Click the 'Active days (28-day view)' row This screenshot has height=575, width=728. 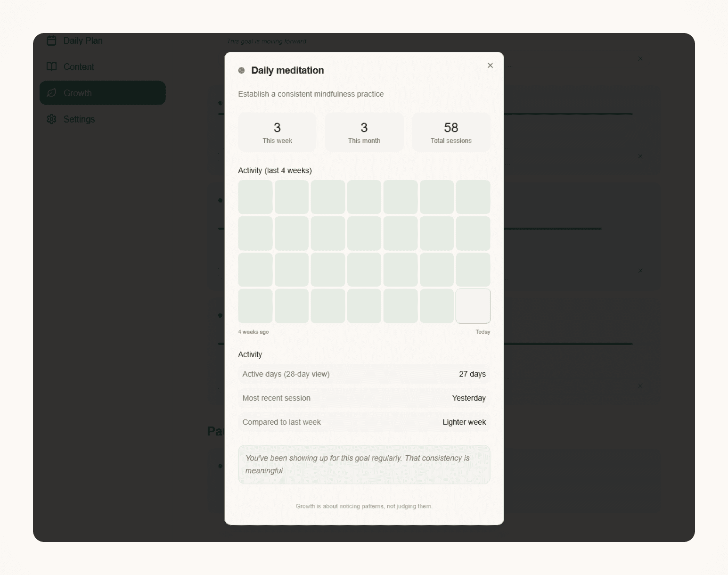364,374
